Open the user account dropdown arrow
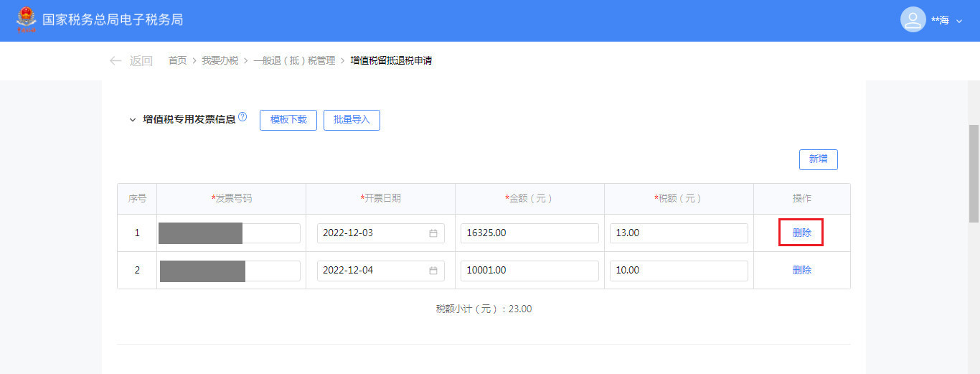 click(959, 21)
